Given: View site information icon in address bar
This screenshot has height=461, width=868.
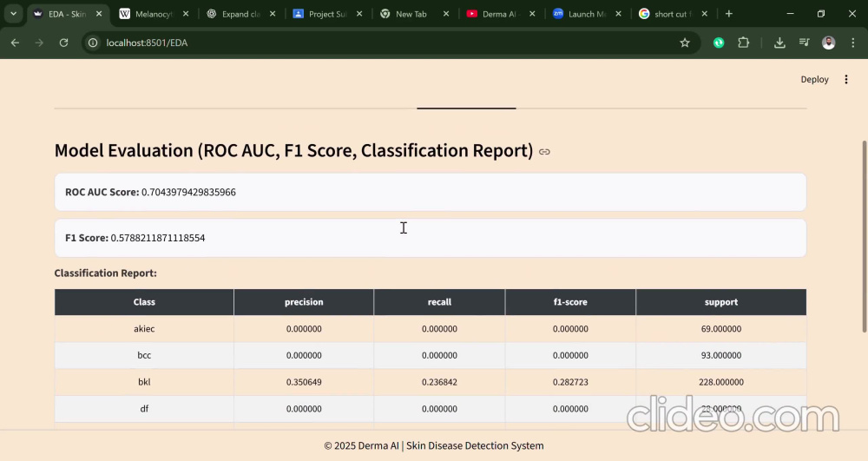Looking at the screenshot, I should tap(93, 43).
